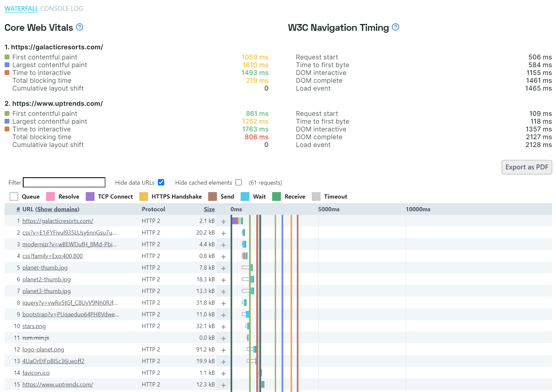
Task: Click the TCP Connect purple legend swatch
Action: [x=90, y=197]
